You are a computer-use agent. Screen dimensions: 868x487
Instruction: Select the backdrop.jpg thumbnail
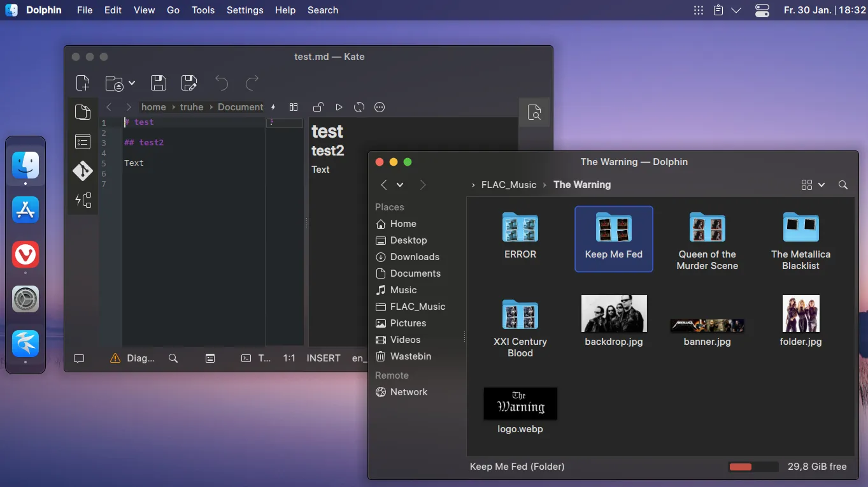click(613, 313)
